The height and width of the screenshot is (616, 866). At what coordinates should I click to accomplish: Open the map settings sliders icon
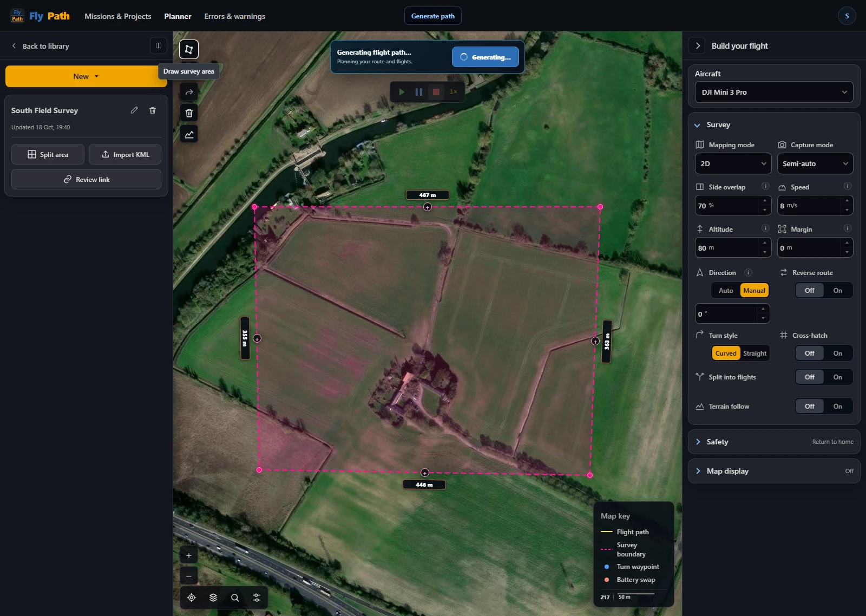pos(257,598)
